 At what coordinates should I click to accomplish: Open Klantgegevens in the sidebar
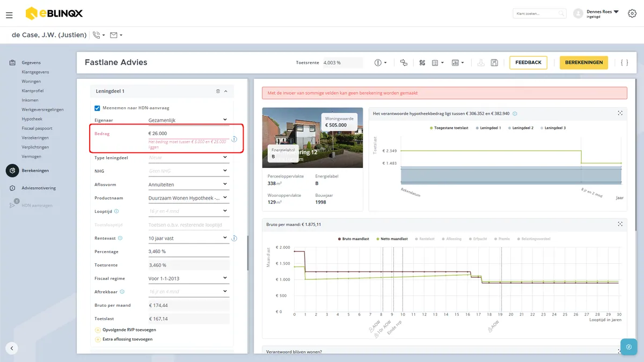(x=35, y=72)
